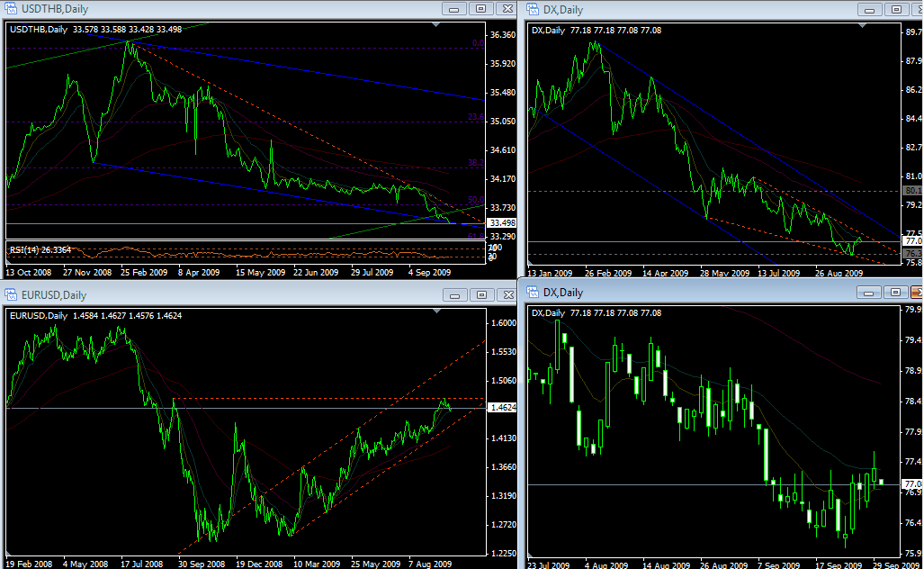The width and height of the screenshot is (924, 569).
Task: Click the current price tag 33.498 on USDTHB
Action: 503,223
